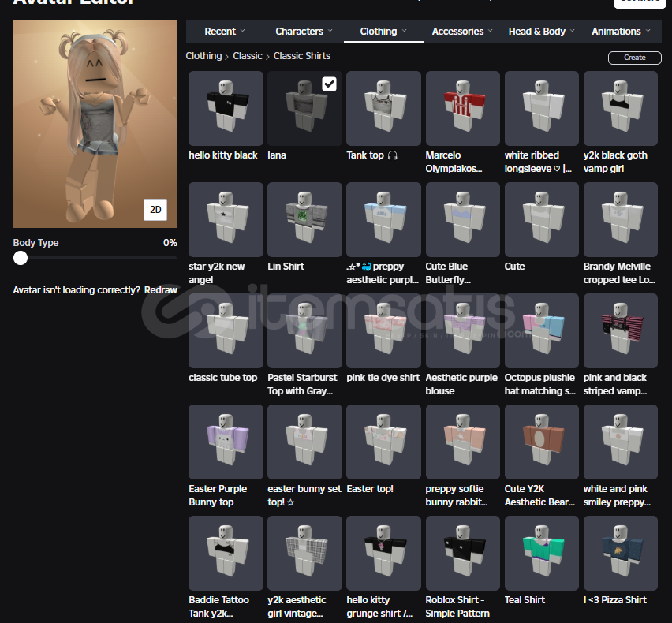This screenshot has height=623, width=672.
Task: Select the y2k aesthetic girl vintage thumbnail
Action: click(x=304, y=553)
